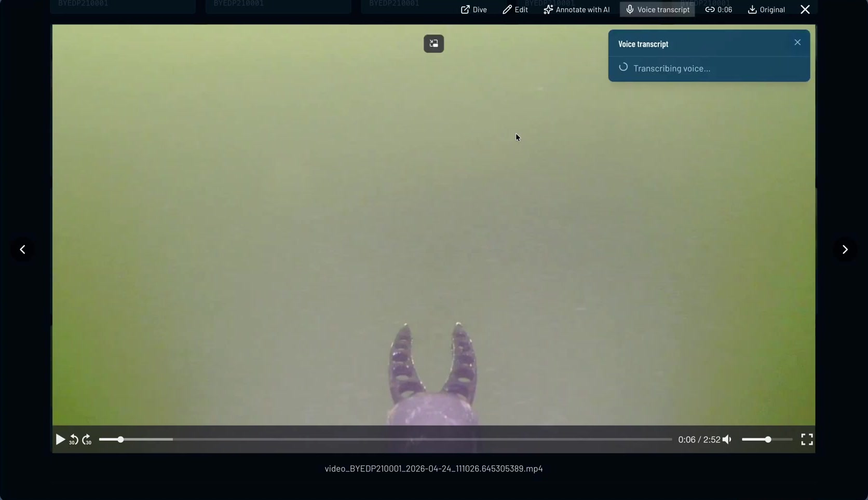Play the underwater video
Image resolution: width=868 pixels, height=500 pixels.
tap(60, 439)
